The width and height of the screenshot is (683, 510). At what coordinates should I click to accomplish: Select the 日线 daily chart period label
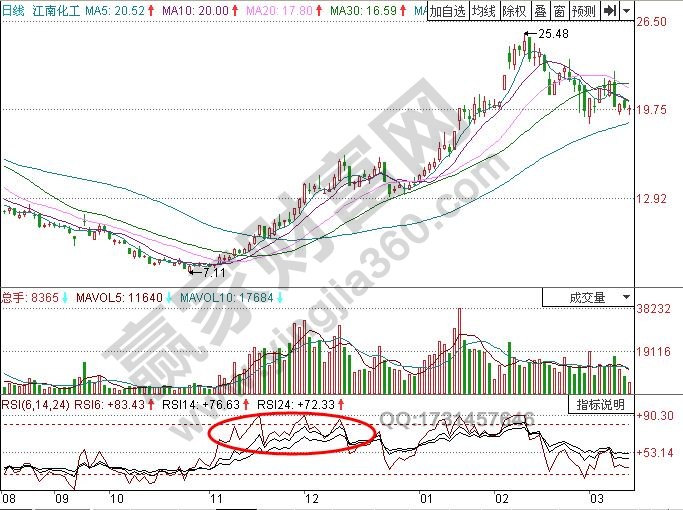pos(14,10)
